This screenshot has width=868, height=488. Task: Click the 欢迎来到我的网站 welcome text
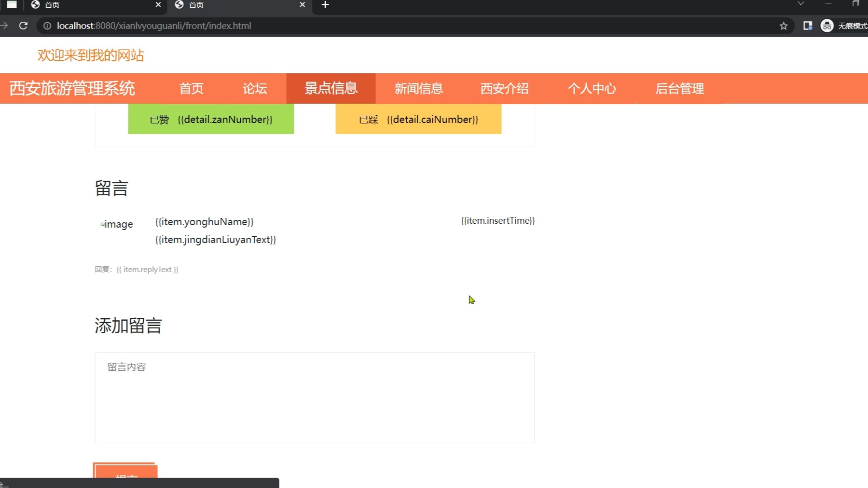tap(91, 55)
